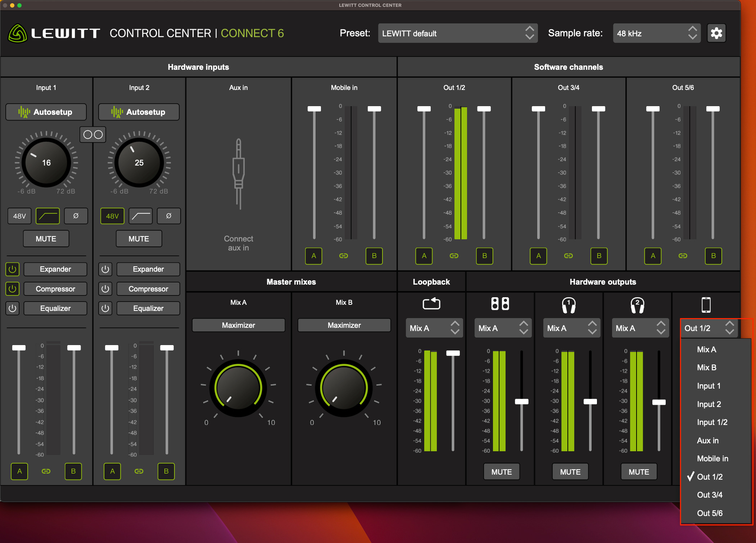The width and height of the screenshot is (756, 543).
Task: Open the headphones 2 source dropdown
Action: 640,328
